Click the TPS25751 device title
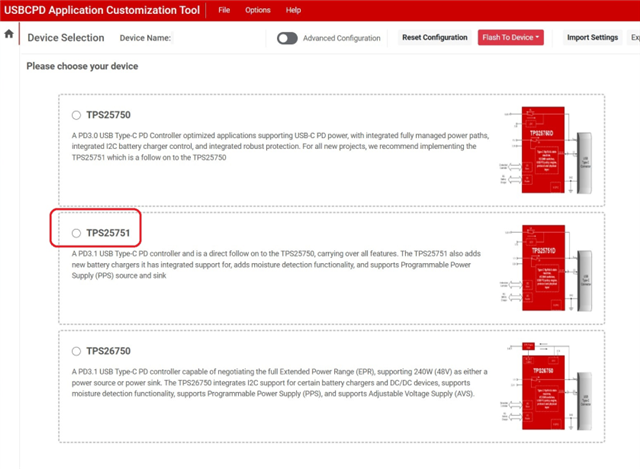This screenshot has width=640, height=469. click(x=108, y=233)
